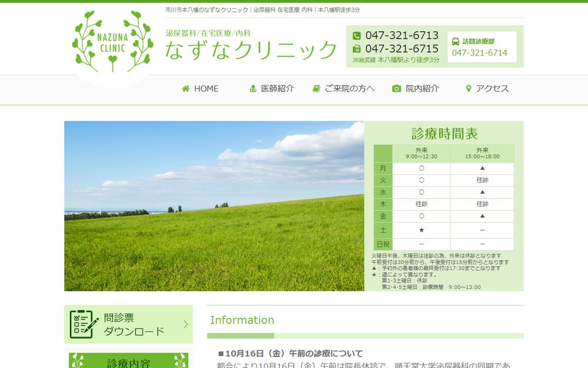Click the 泌尿器科/在宅医療/内科 subtitle

pos(208,33)
